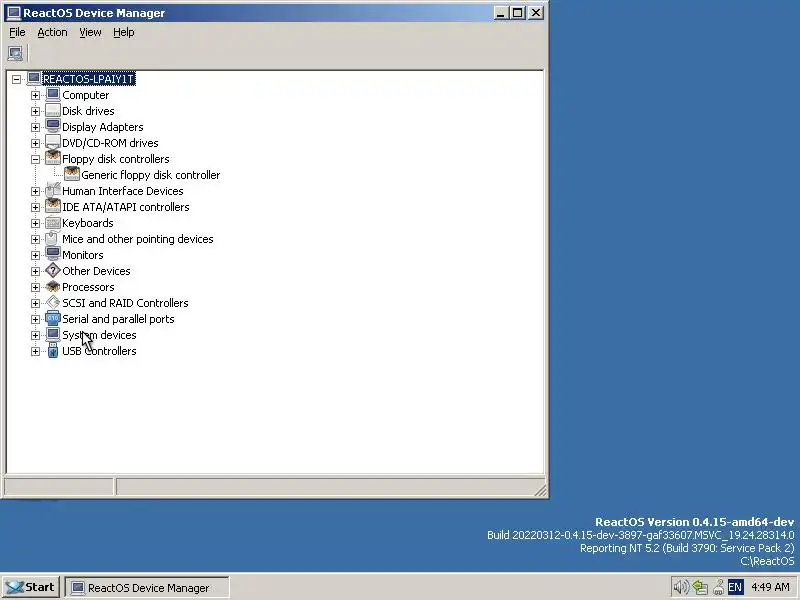The image size is (800, 600).
Task: Click the SCSI and RAID Controllers icon
Action: click(x=53, y=303)
